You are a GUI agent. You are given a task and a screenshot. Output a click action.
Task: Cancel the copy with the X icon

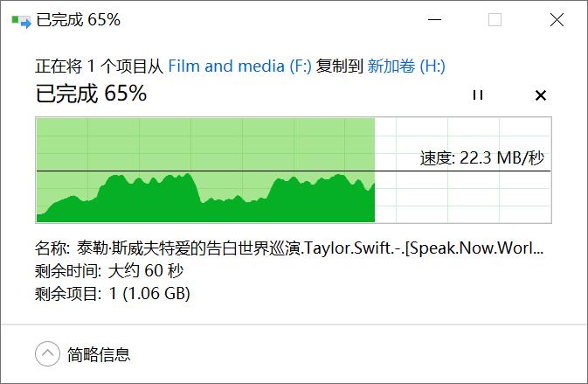point(540,94)
